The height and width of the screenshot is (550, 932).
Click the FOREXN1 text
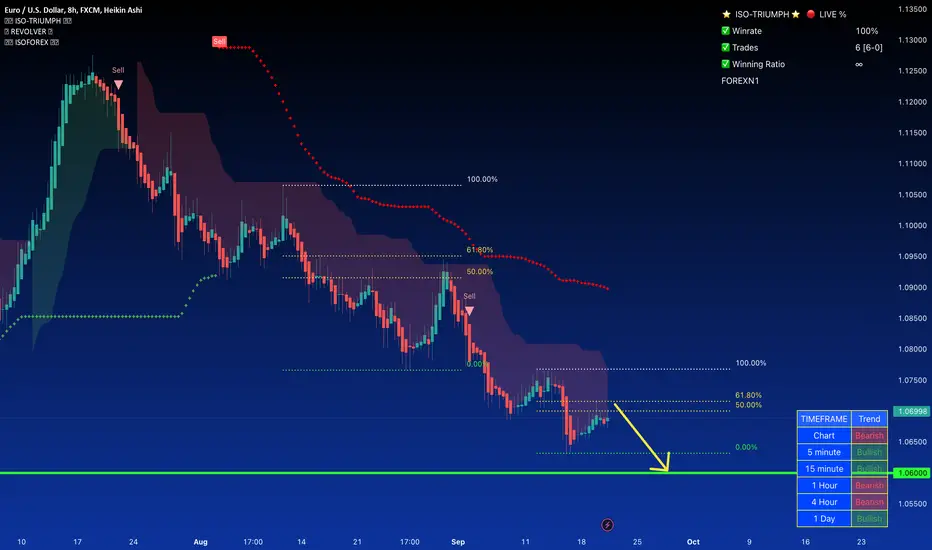740,81
